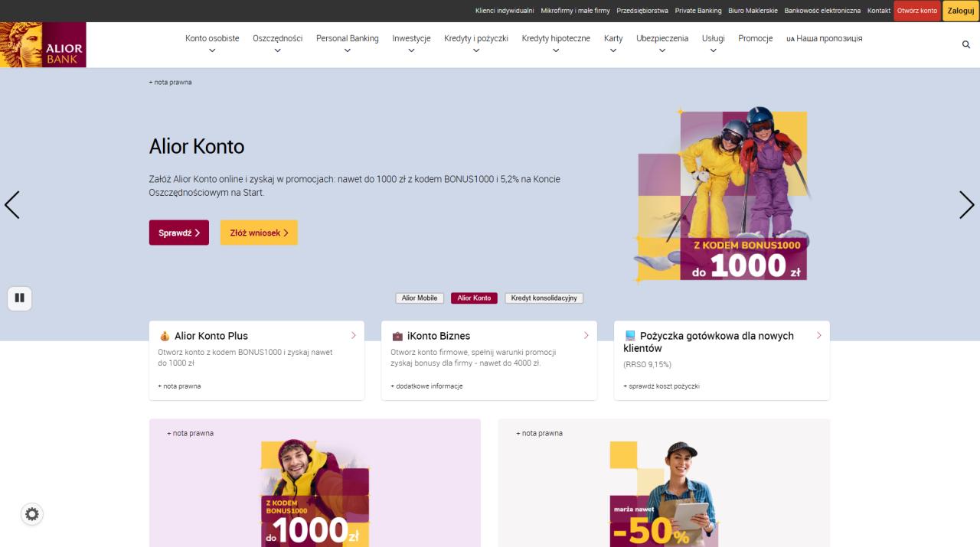Click the arrow on iKonto Biznes card
This screenshot has height=547, width=980.
click(586, 335)
